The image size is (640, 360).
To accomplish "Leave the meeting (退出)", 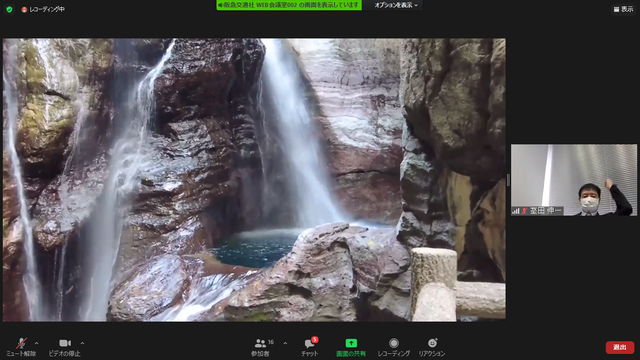I will click(620, 347).
